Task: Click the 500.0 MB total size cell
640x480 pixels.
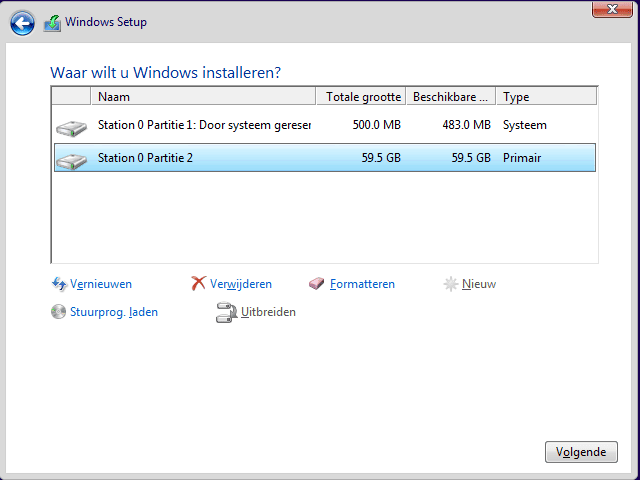Action: [376, 125]
